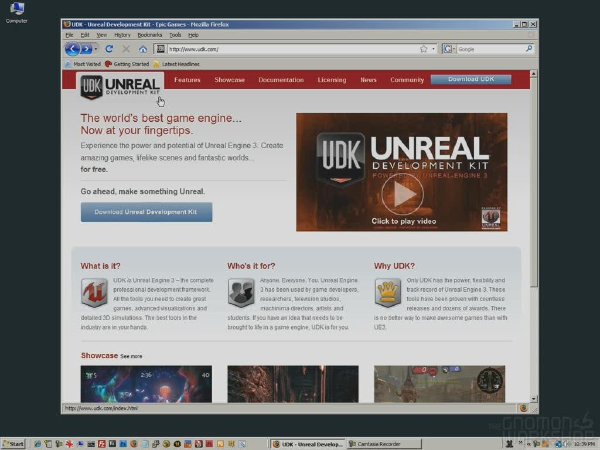Click the Firefox back arrow button
This screenshot has height=450, width=600.
coord(72,49)
